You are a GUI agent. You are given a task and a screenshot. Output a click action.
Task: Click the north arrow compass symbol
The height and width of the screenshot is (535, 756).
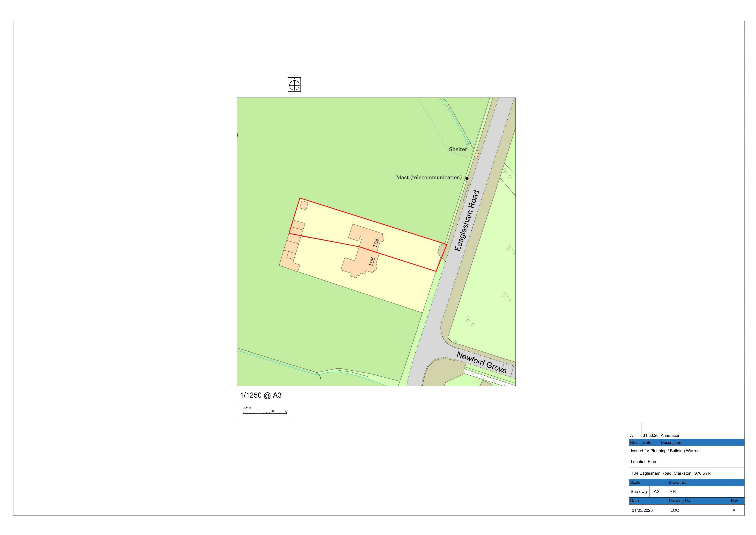(294, 84)
